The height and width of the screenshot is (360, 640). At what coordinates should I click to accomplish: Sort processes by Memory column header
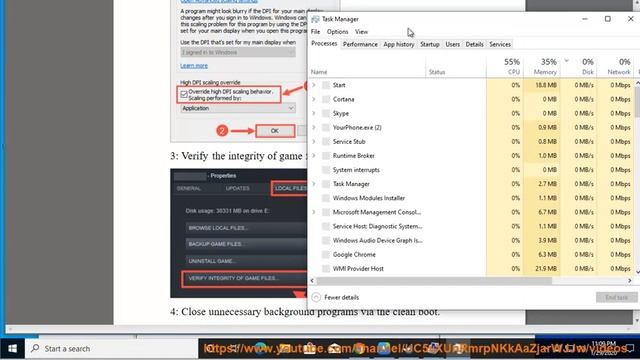542,66
